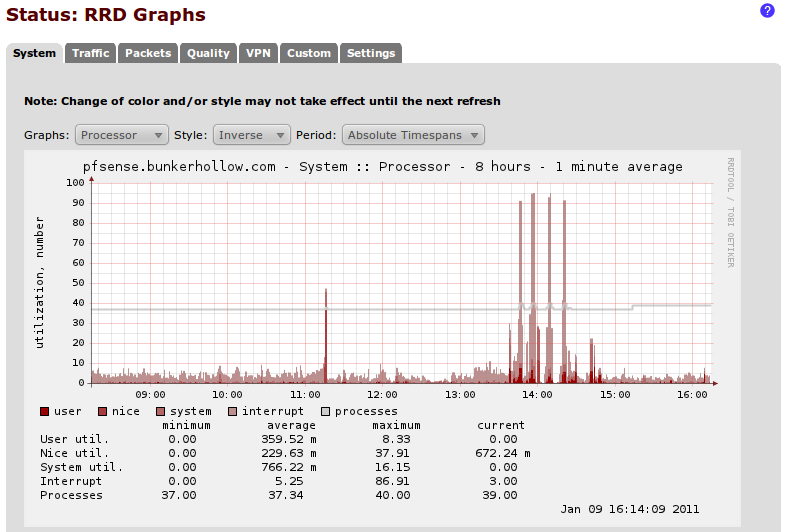
Task: Click the user legend color swatch
Action: (45, 412)
